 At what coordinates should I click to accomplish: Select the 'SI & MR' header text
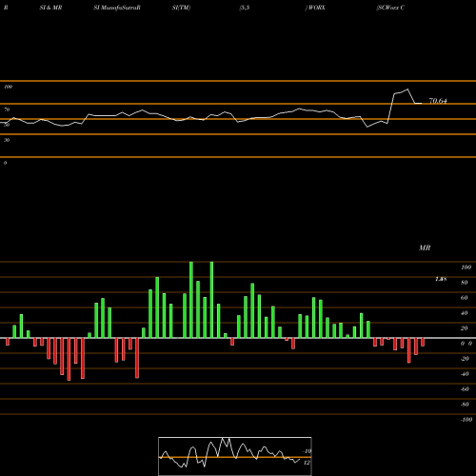pyautogui.click(x=50, y=8)
